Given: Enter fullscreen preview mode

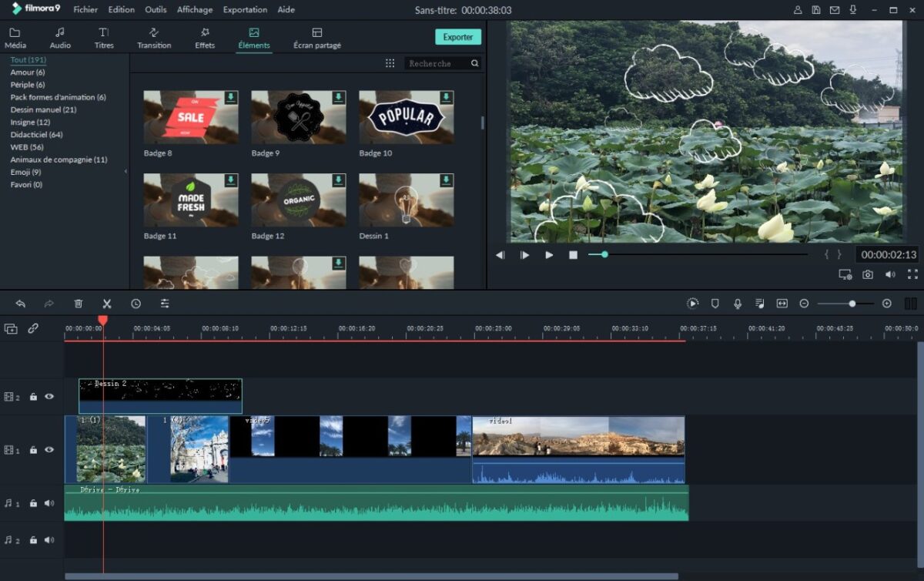Looking at the screenshot, I should (x=912, y=274).
